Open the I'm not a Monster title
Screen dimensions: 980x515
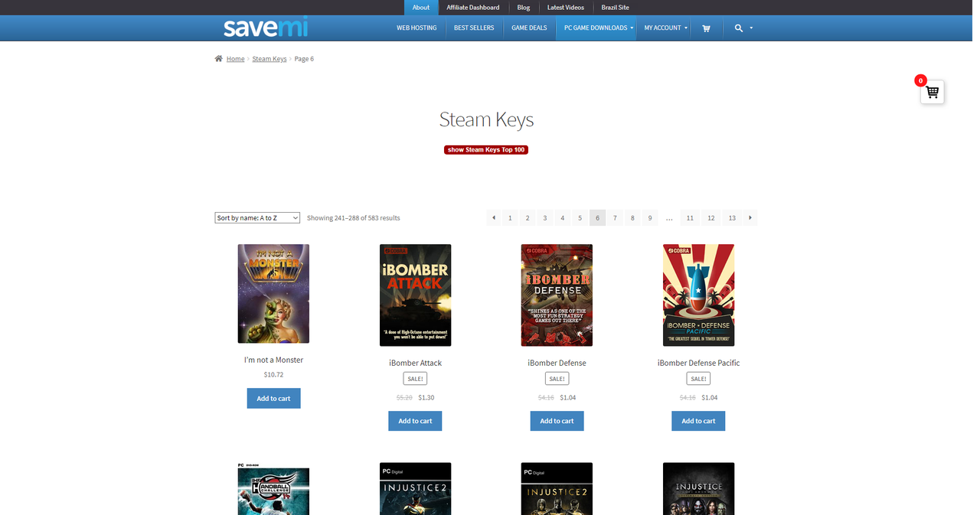(x=273, y=360)
